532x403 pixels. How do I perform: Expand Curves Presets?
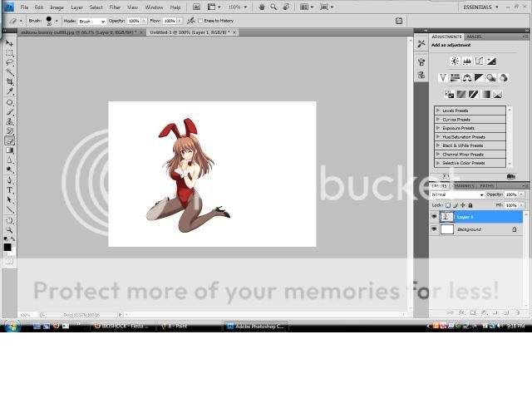pyautogui.click(x=438, y=119)
